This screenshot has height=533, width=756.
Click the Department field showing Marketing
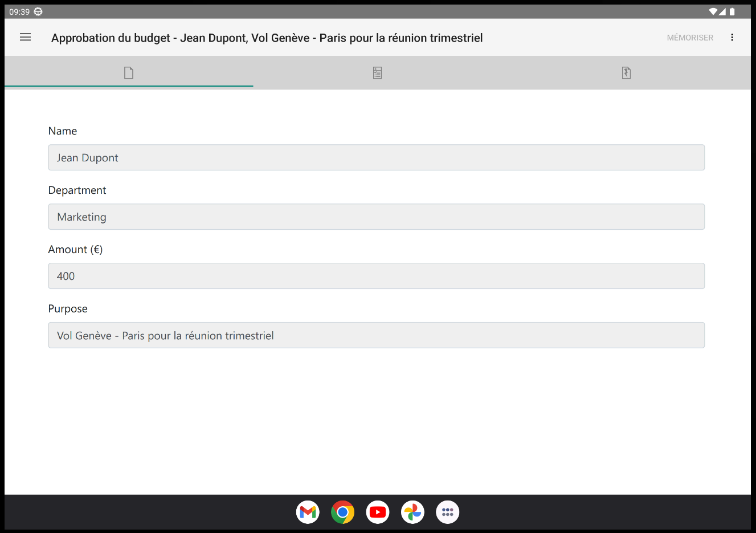(376, 217)
